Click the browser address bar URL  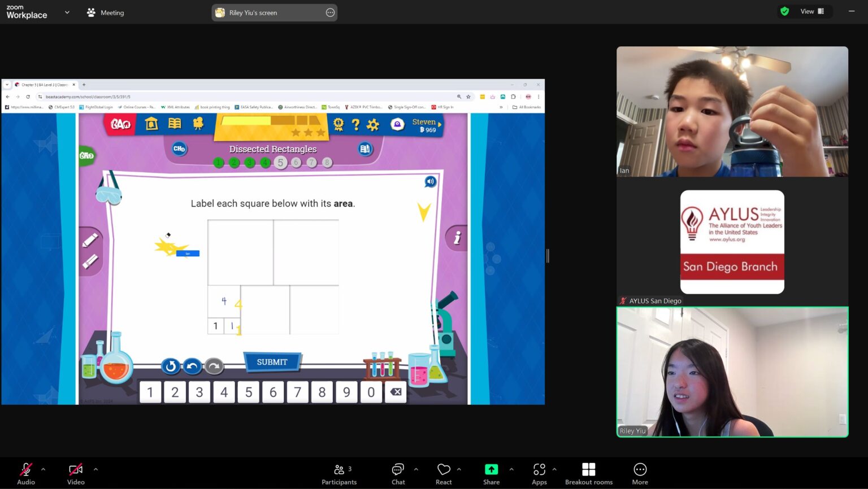88,97
